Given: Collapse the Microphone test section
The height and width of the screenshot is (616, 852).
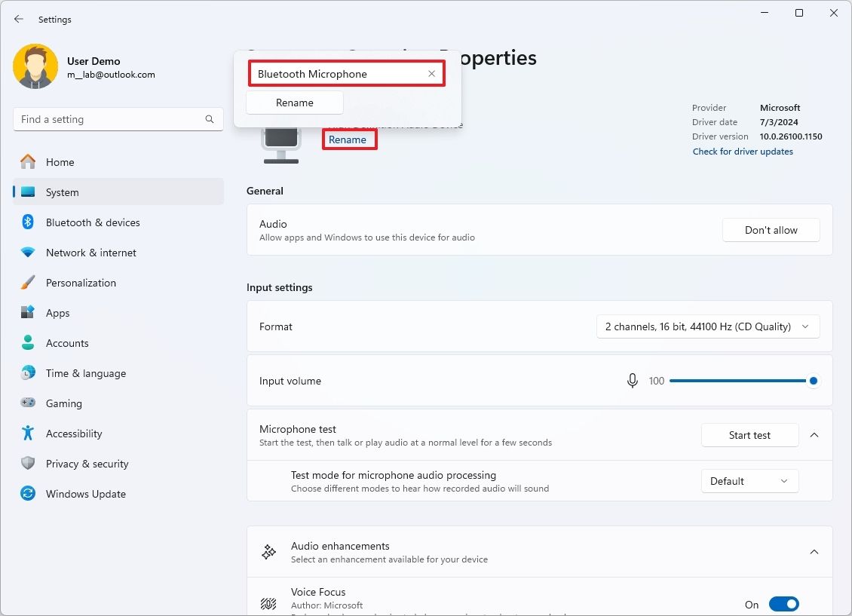Looking at the screenshot, I should click(814, 435).
